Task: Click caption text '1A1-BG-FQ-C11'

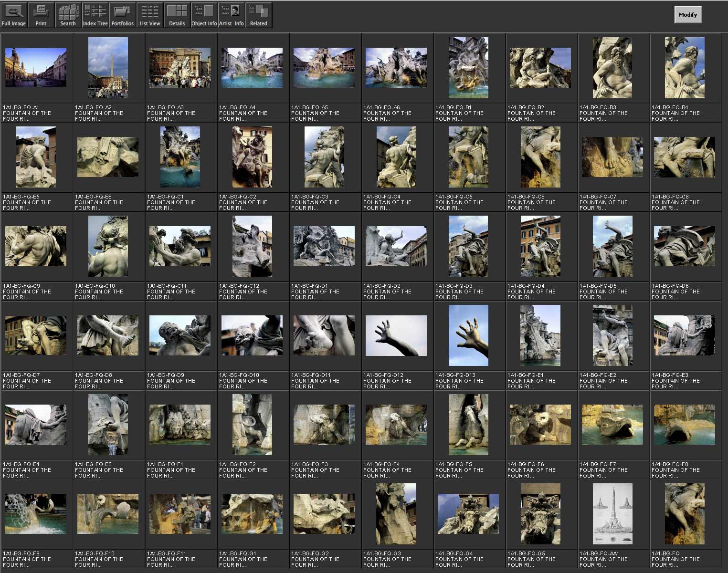Action: [x=167, y=286]
